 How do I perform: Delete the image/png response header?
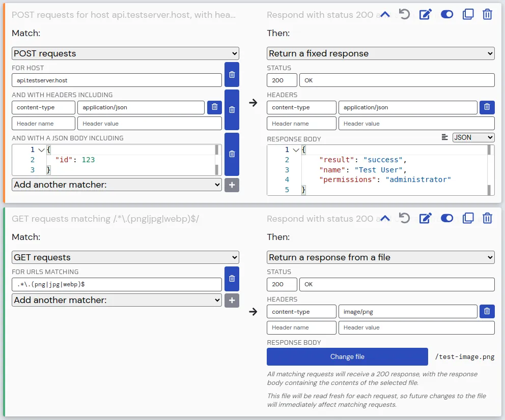[487, 311]
